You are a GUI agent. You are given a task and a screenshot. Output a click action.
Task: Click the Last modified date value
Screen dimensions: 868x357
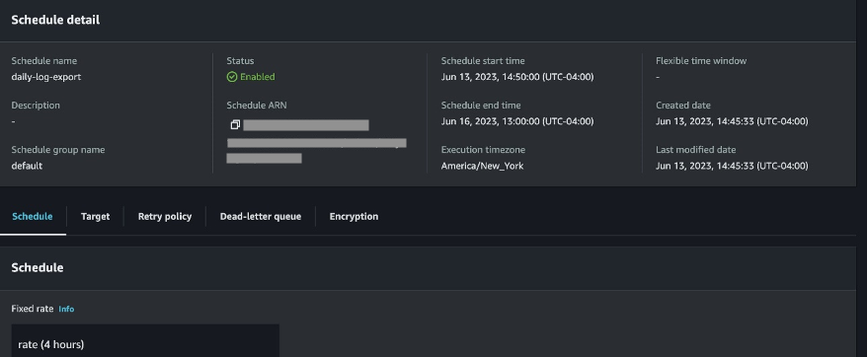coord(732,166)
